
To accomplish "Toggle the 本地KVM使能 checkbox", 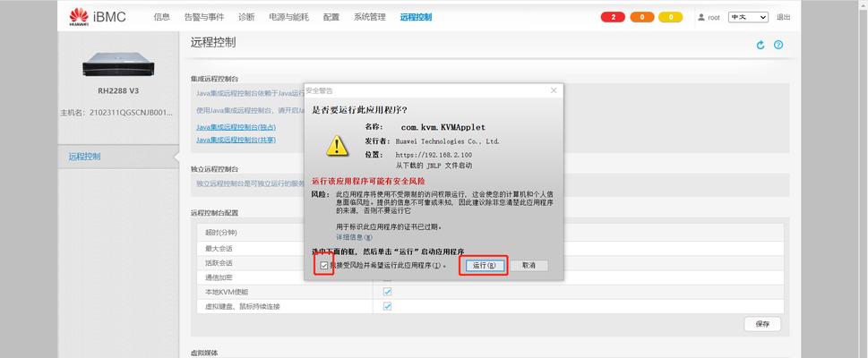I will pos(388,292).
